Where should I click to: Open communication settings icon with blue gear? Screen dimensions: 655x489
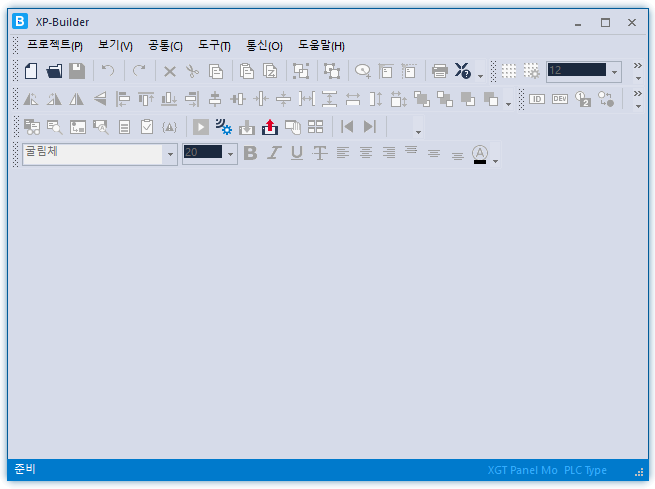[223, 127]
